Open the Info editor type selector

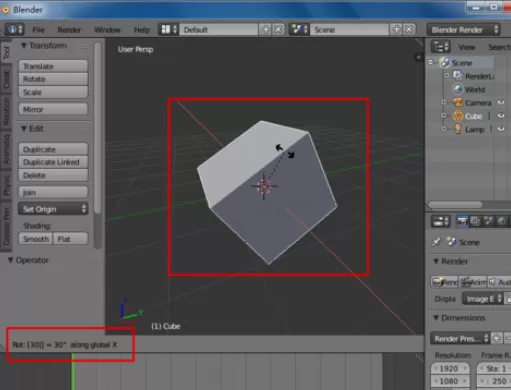(x=15, y=30)
